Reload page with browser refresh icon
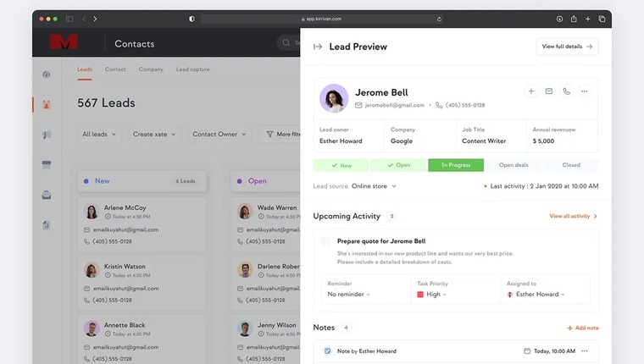The width and height of the screenshot is (644, 364). coord(439,19)
